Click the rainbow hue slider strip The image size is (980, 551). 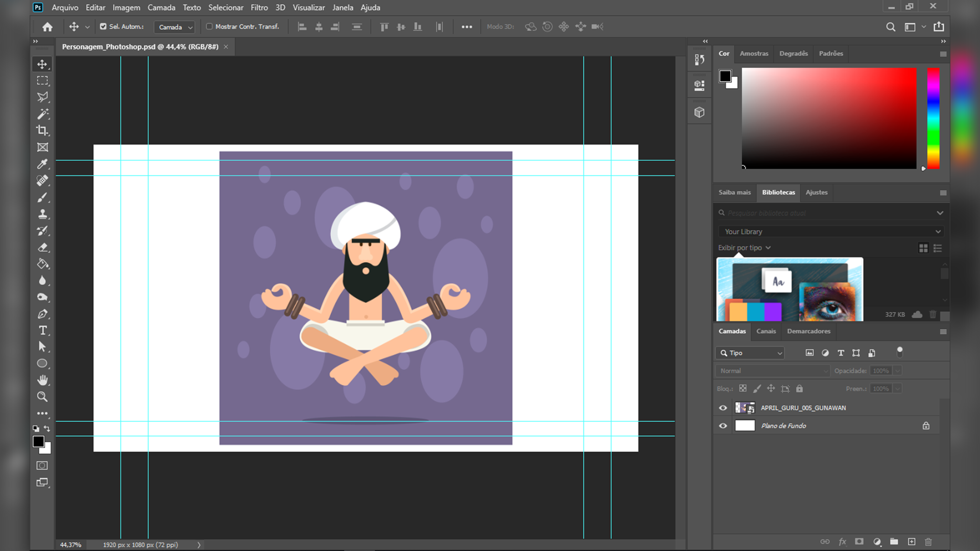tap(933, 118)
